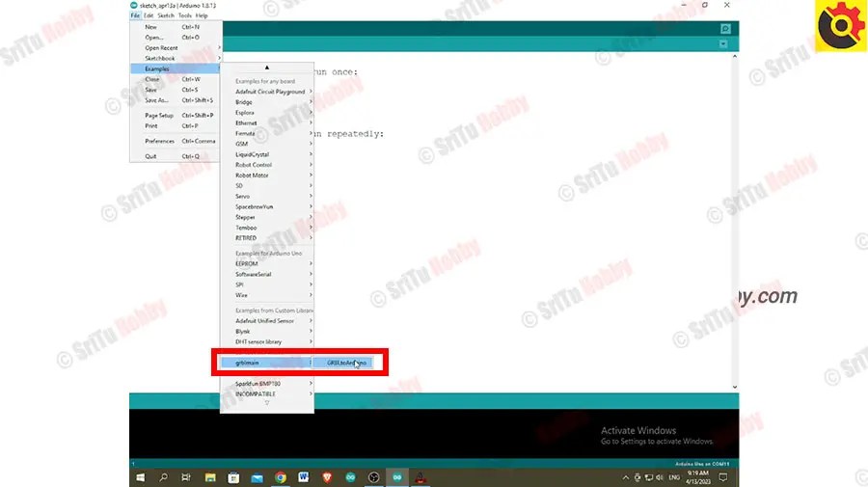Expand DHT sensor library examples
The height and width of the screenshot is (487, 868).
click(267, 342)
